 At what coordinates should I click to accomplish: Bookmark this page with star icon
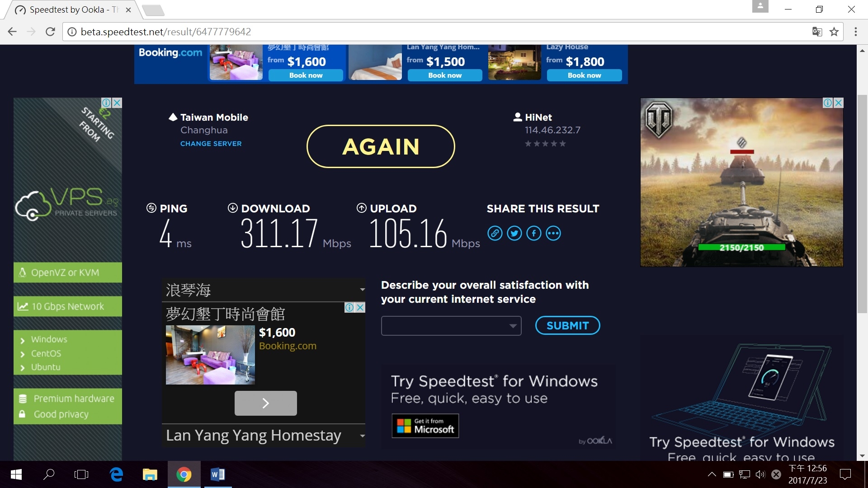point(834,32)
